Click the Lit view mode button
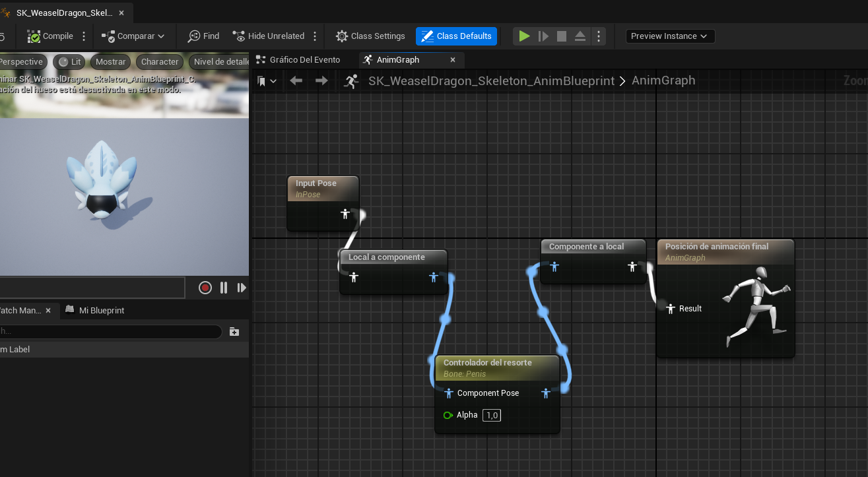The image size is (868, 477). [69, 62]
